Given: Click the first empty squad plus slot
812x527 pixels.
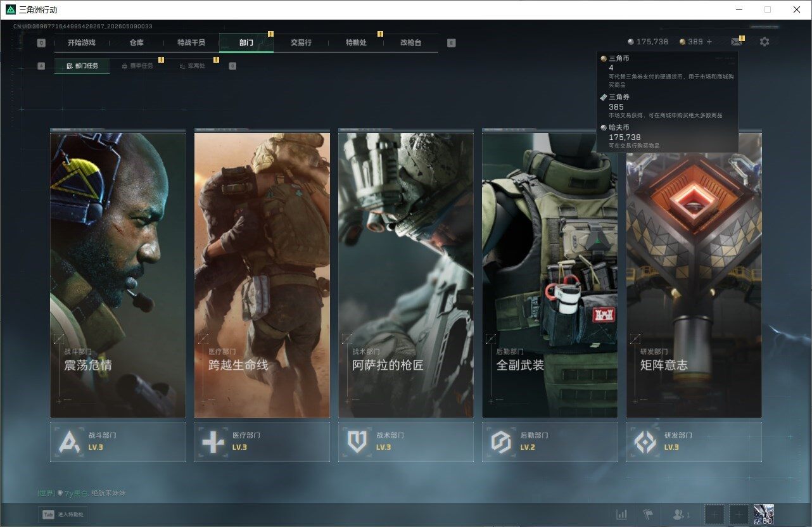Looking at the screenshot, I should [714, 514].
